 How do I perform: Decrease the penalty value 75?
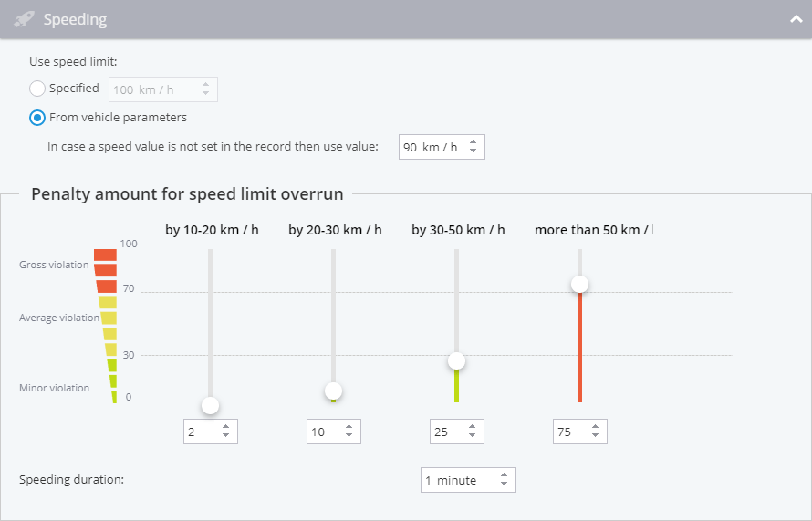coord(596,435)
